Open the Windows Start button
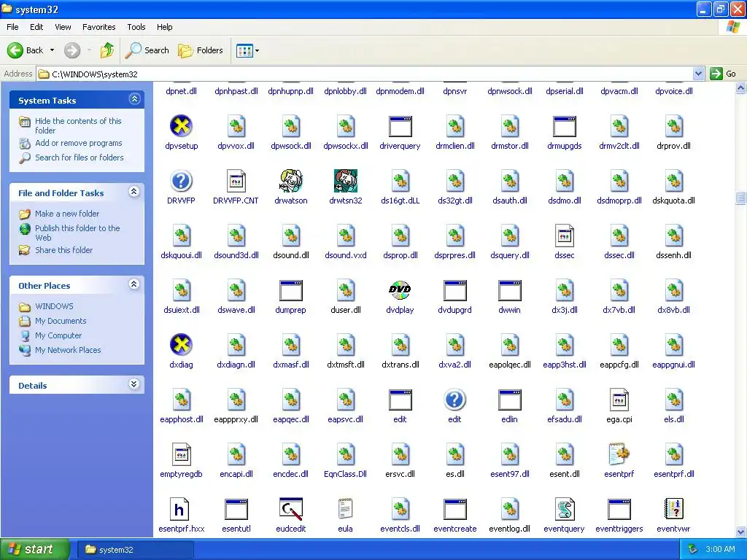The image size is (747, 560). click(34, 549)
